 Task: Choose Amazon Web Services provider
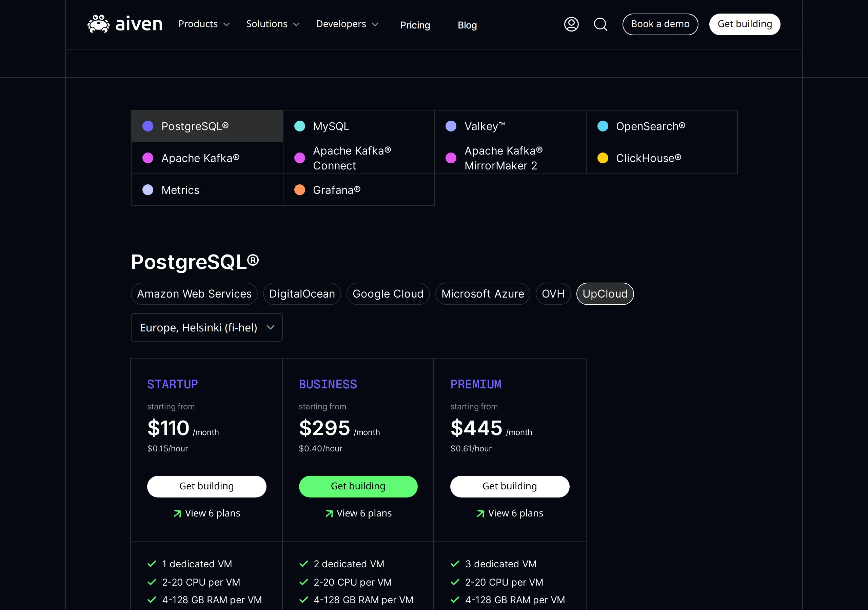click(194, 294)
